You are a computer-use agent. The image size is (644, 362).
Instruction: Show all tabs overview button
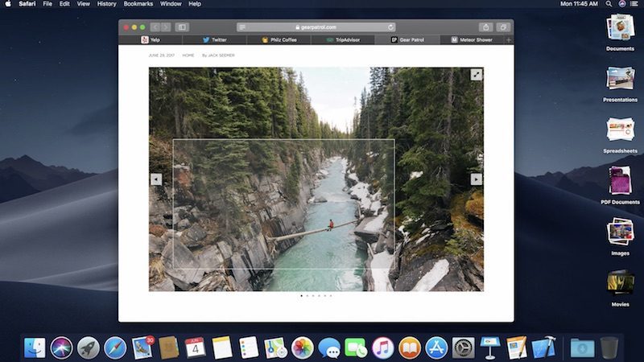(x=503, y=27)
